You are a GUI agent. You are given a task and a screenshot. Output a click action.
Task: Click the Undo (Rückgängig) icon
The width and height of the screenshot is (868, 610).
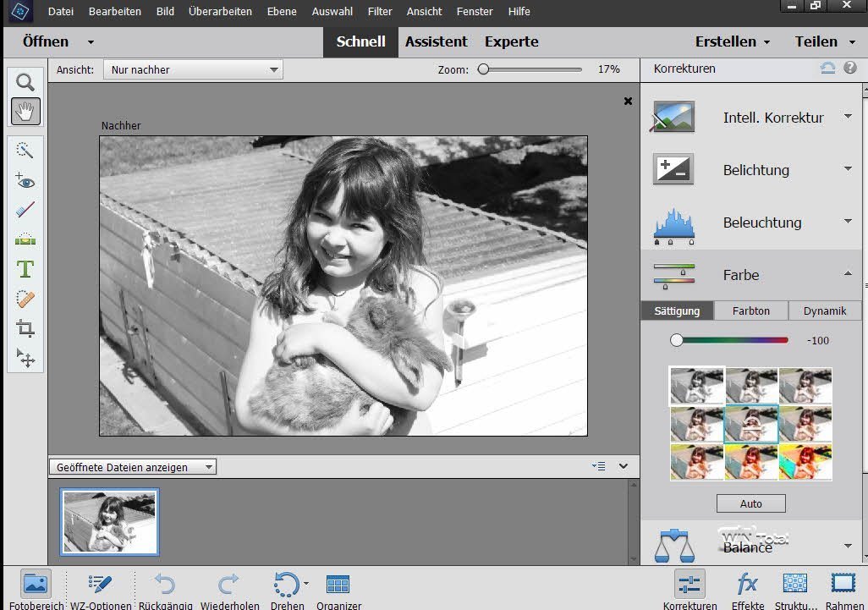tap(164, 585)
